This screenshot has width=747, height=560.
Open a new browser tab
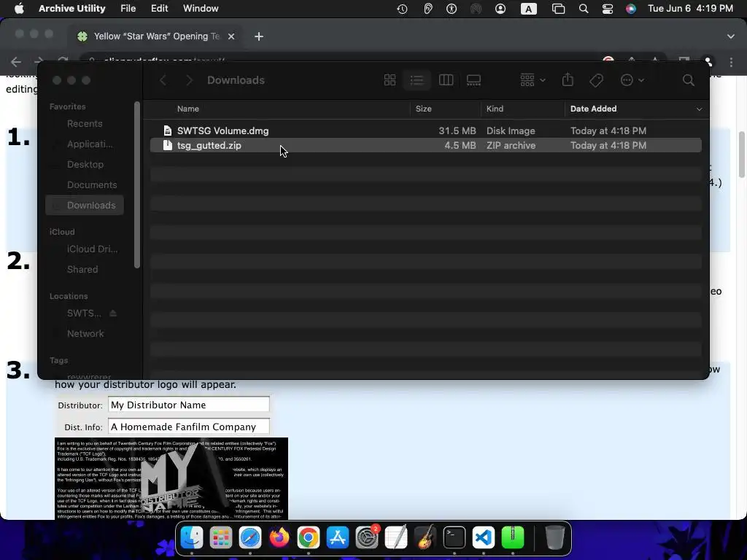259,36
